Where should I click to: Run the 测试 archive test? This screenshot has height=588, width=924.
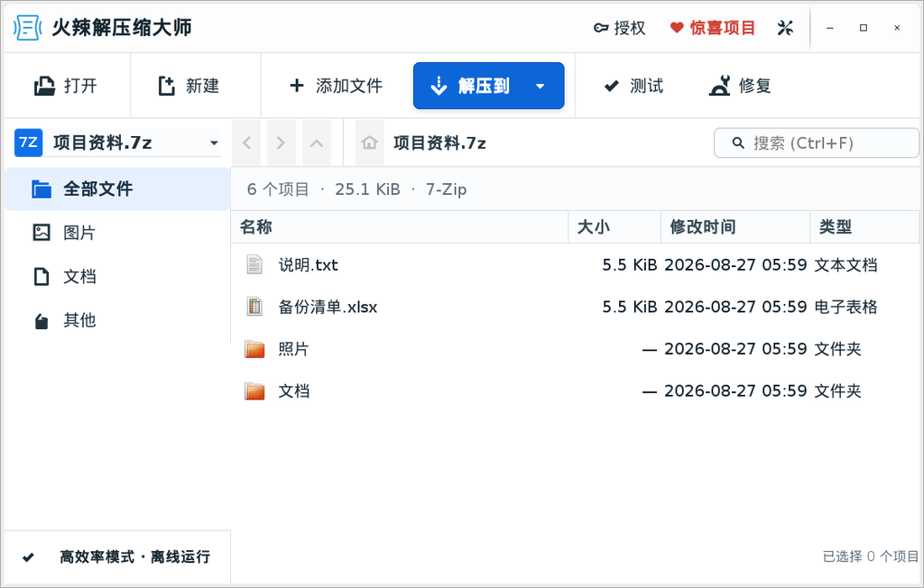(634, 86)
